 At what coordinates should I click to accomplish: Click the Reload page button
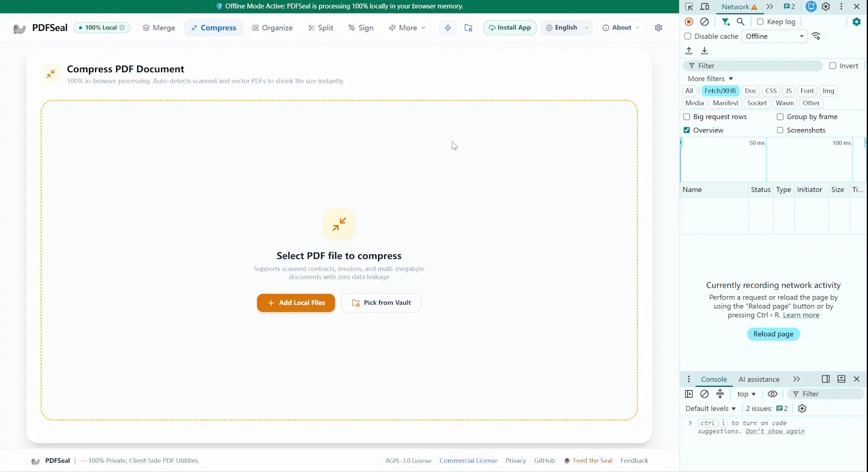point(774,334)
